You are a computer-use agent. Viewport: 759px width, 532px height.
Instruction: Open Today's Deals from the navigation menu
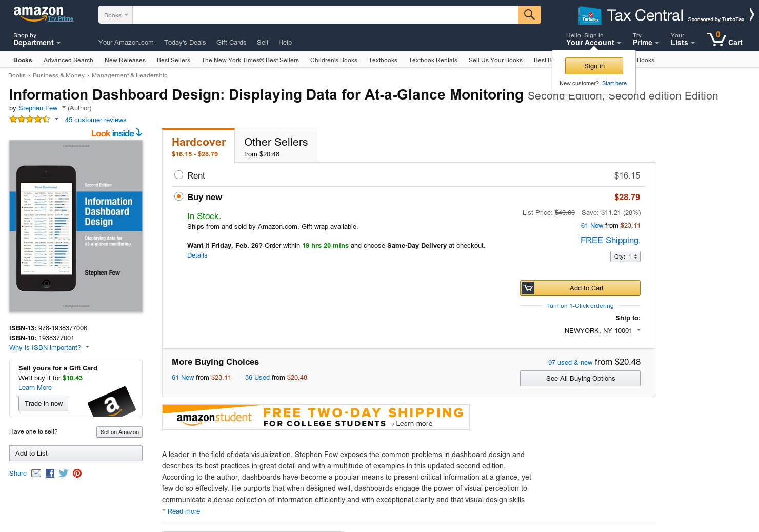click(x=185, y=42)
